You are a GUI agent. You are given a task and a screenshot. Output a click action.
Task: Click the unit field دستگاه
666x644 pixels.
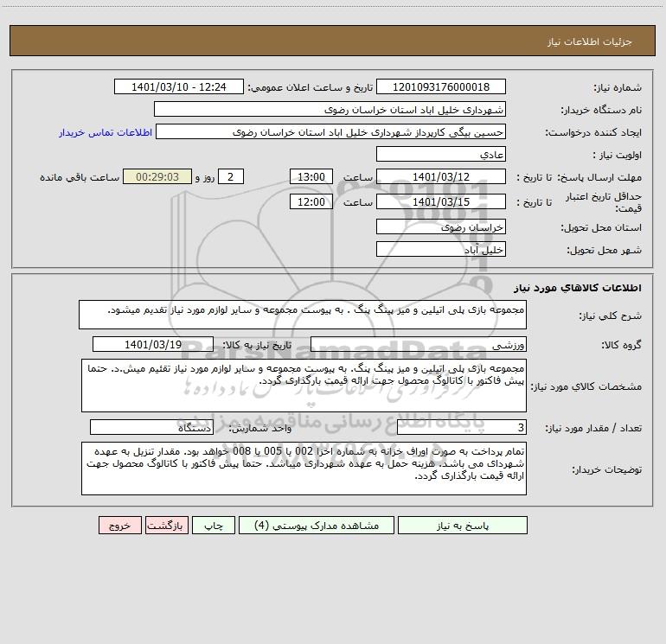point(151,428)
